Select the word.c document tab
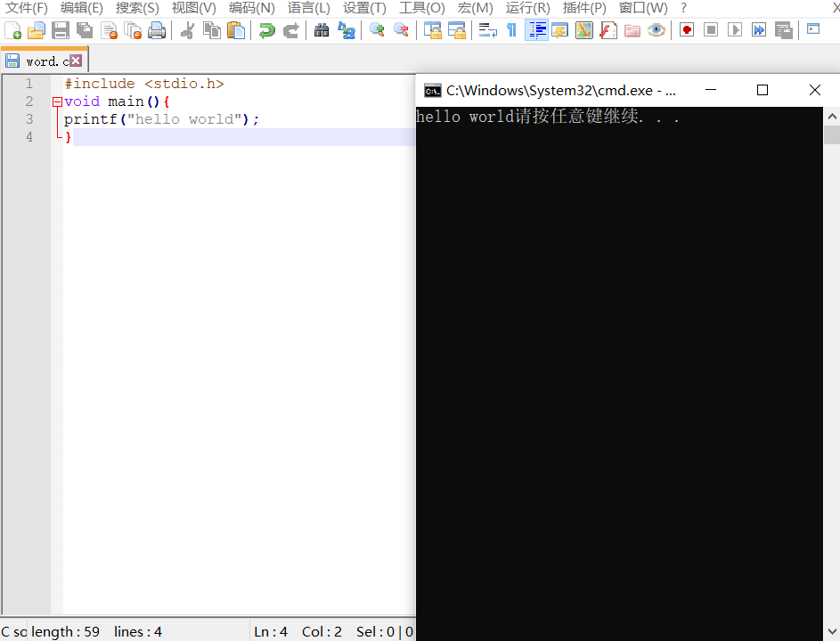Viewport: 840px width, 641px height. pos(44,61)
